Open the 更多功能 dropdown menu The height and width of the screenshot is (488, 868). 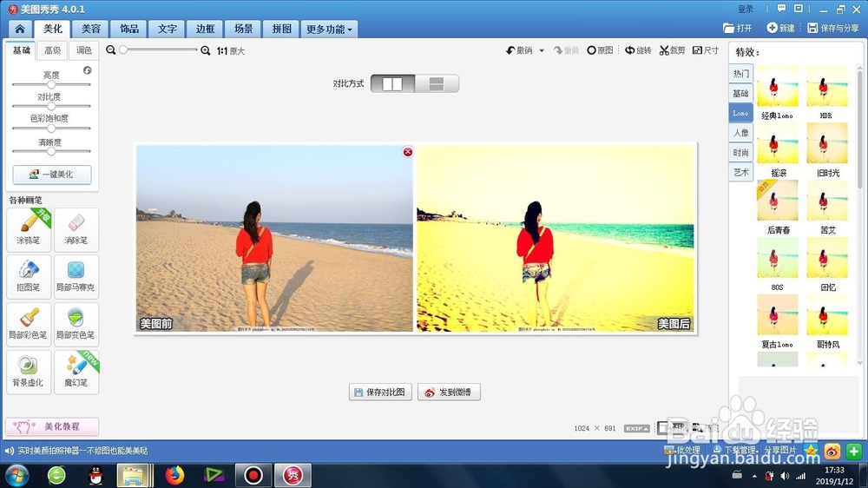coord(329,29)
